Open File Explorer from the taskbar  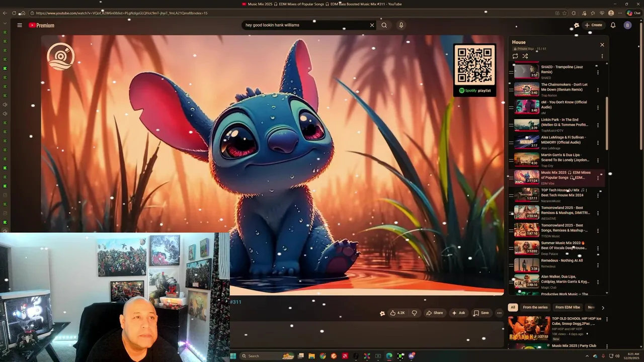[311, 356]
